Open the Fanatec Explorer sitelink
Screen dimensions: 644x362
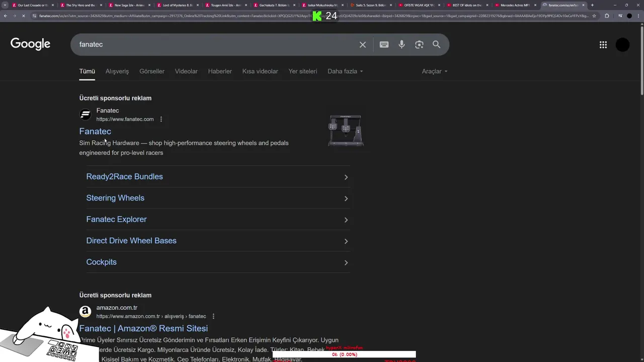[x=116, y=219]
